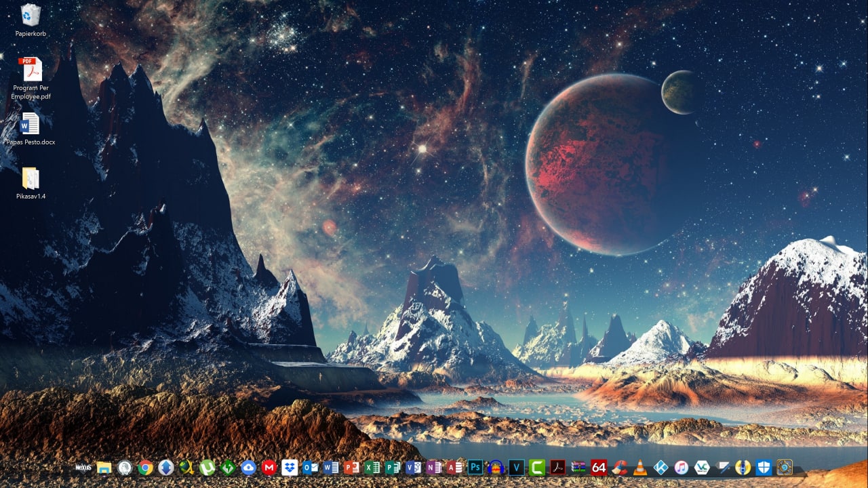This screenshot has width=868, height=488.
Task: Launch Google Chrome from the dock
Action: (x=145, y=468)
